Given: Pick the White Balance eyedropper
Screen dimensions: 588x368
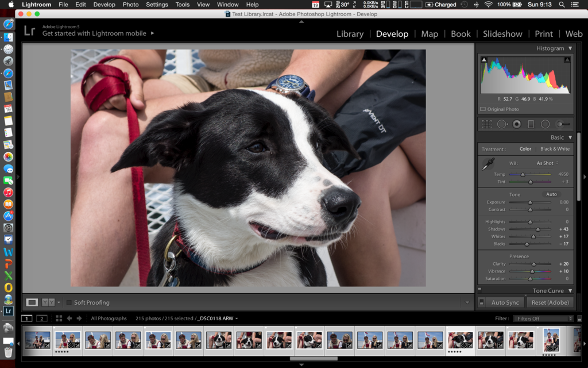Looking at the screenshot, I should pyautogui.click(x=488, y=164).
